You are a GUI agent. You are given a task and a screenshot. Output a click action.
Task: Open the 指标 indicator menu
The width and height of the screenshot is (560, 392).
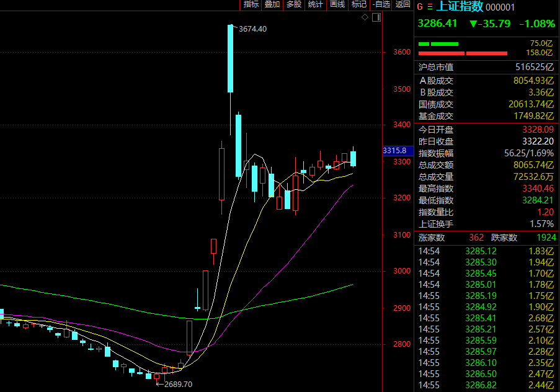[251, 4]
